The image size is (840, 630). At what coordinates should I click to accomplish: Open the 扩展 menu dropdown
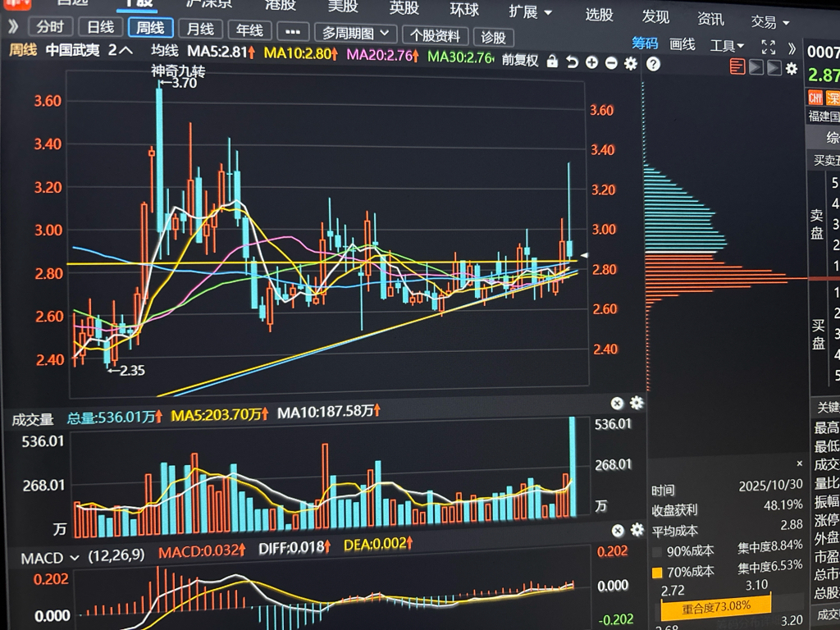[x=530, y=11]
